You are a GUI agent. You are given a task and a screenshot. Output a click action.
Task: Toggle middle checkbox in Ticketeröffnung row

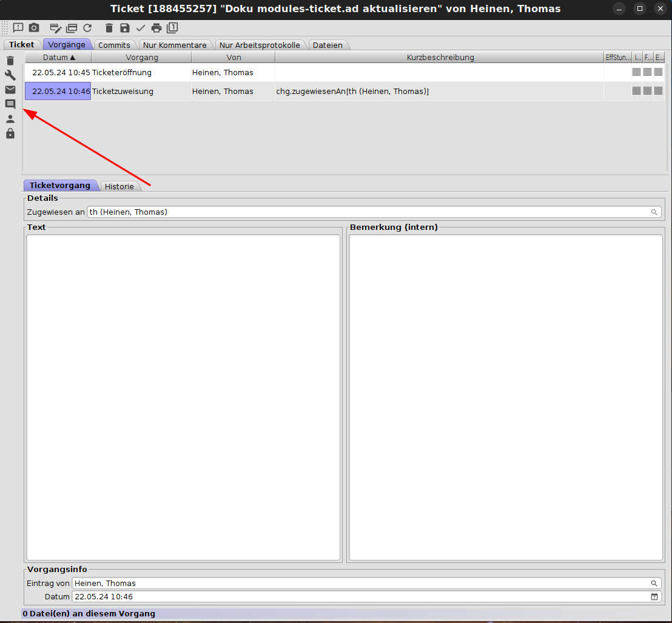point(647,72)
